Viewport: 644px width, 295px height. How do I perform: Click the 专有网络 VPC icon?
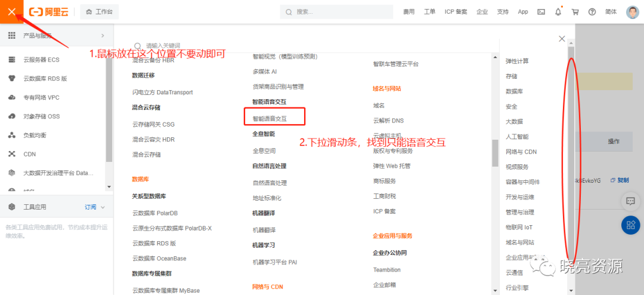click(12, 97)
